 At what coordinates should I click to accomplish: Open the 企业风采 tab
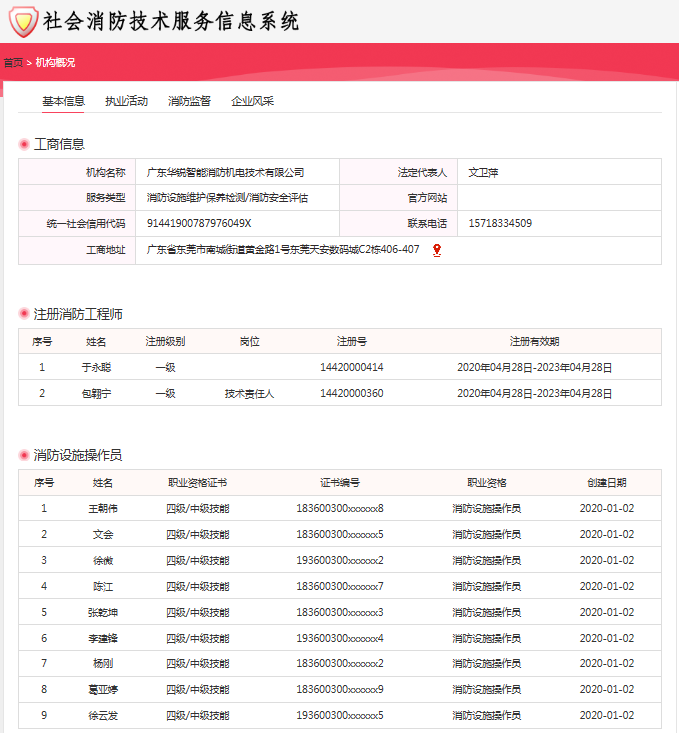252,101
